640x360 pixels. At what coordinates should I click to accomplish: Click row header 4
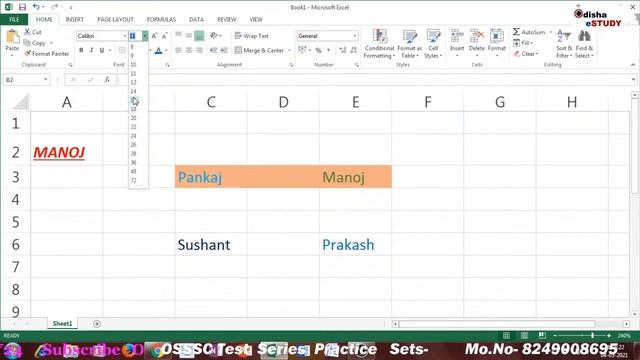coord(16,200)
